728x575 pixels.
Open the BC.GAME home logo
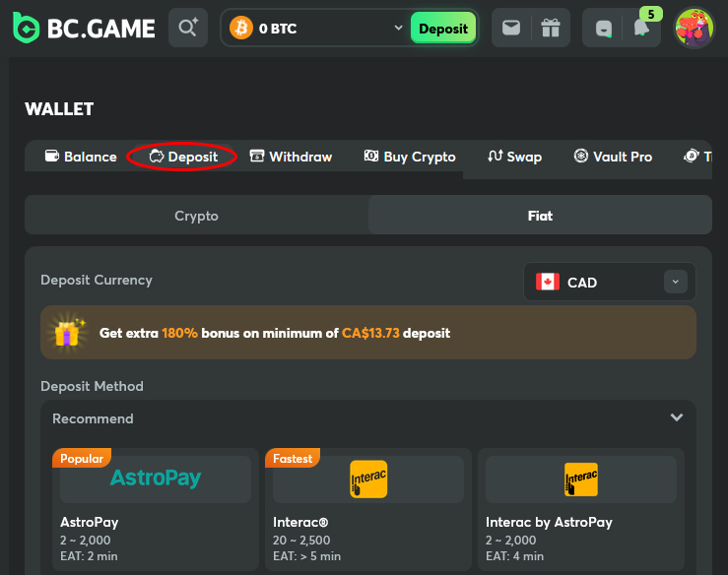click(84, 28)
